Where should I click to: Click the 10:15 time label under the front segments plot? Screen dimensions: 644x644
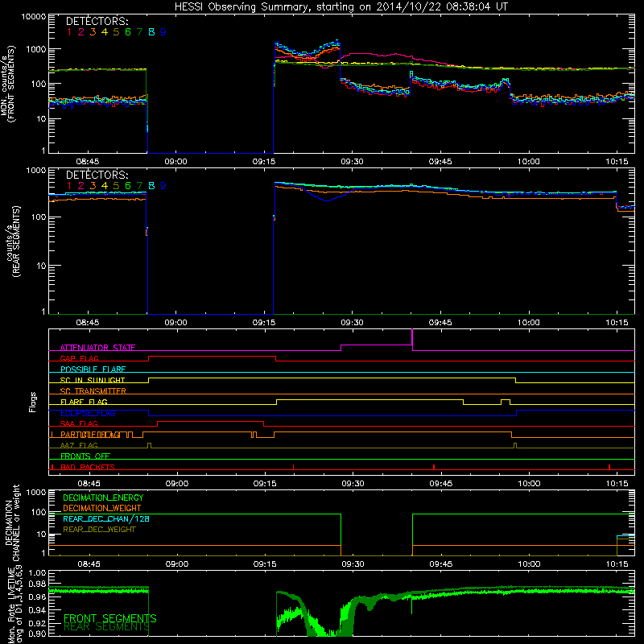pyautogui.click(x=617, y=162)
